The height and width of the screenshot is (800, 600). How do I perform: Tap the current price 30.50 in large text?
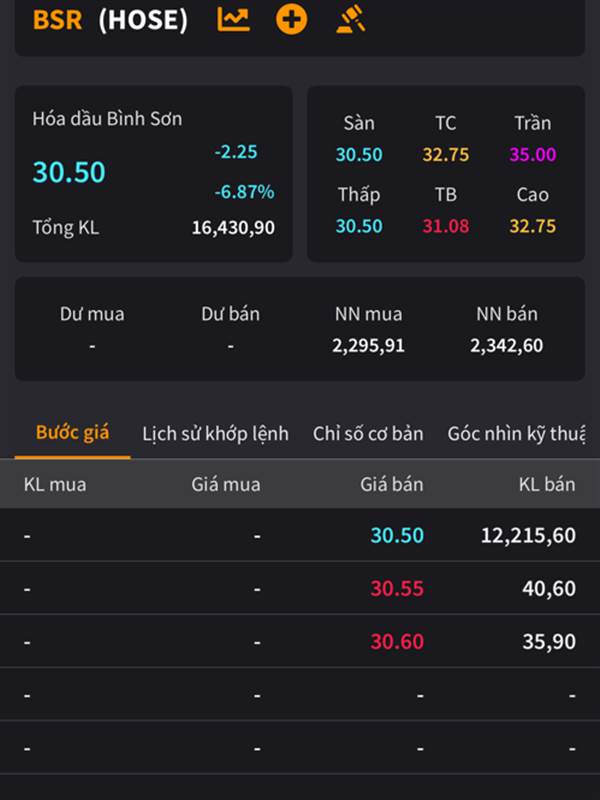coord(69,172)
